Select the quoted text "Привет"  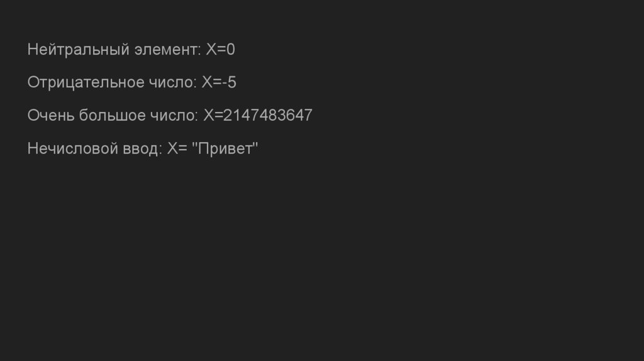tap(226, 149)
